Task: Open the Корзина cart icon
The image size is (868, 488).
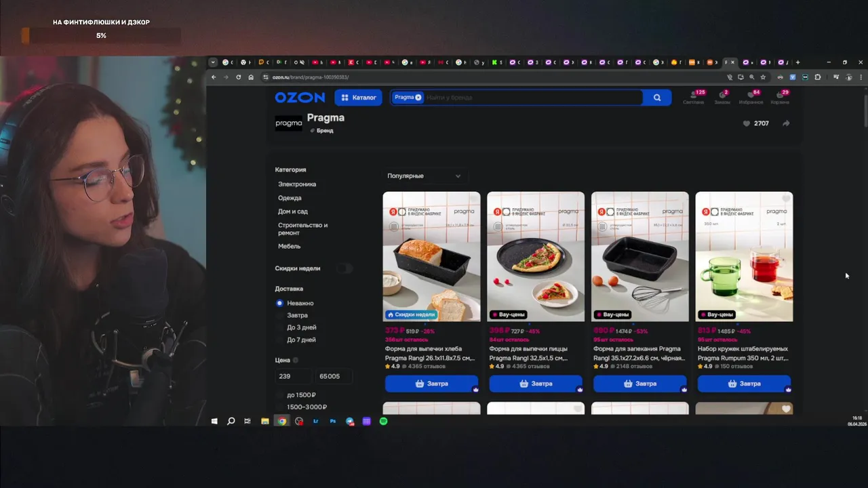Action: [x=780, y=96]
